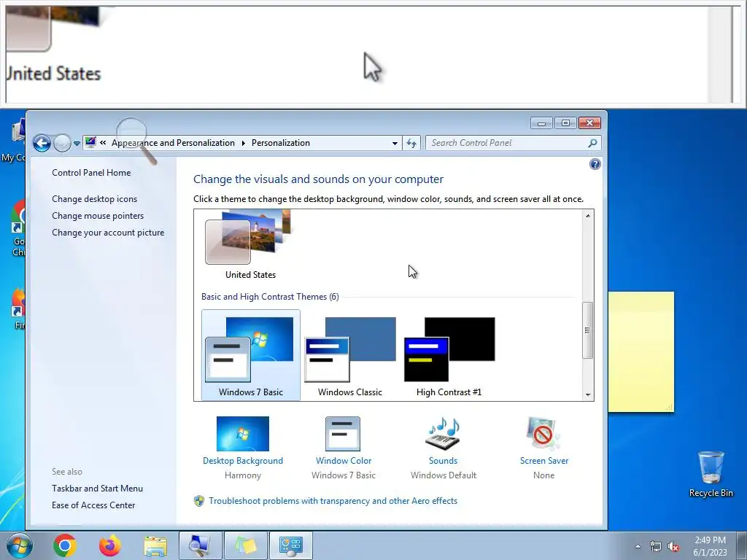The image size is (747, 560).
Task: Click Google Chrome desktop shortcut icon
Action: point(18,228)
